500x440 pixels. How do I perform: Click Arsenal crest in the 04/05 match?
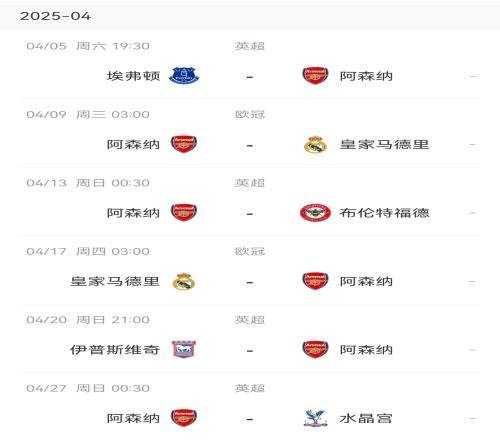[x=315, y=76]
